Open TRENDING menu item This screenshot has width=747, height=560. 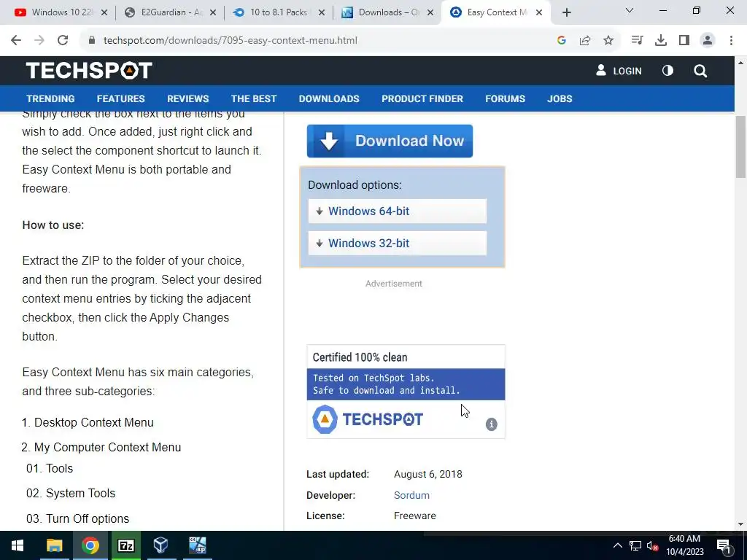coord(50,98)
